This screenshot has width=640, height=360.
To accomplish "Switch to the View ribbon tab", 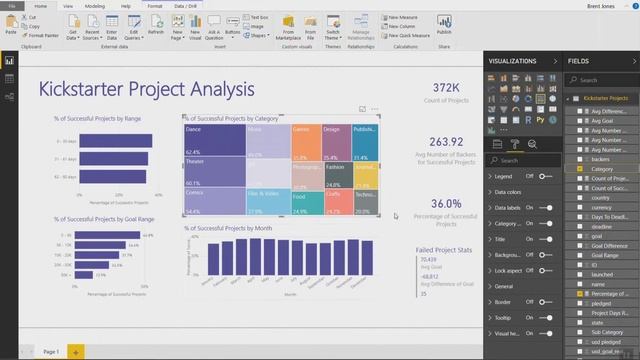I will [x=68, y=6].
